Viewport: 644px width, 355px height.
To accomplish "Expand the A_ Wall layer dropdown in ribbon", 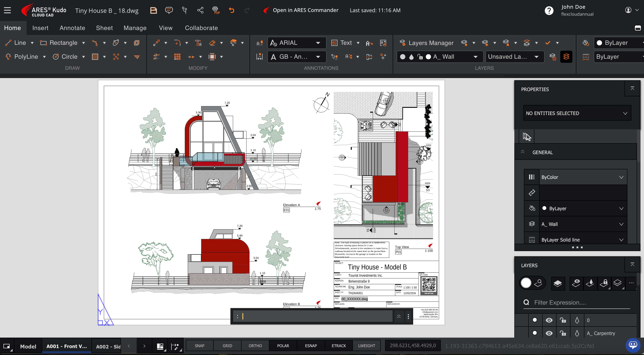I will pyautogui.click(x=475, y=57).
